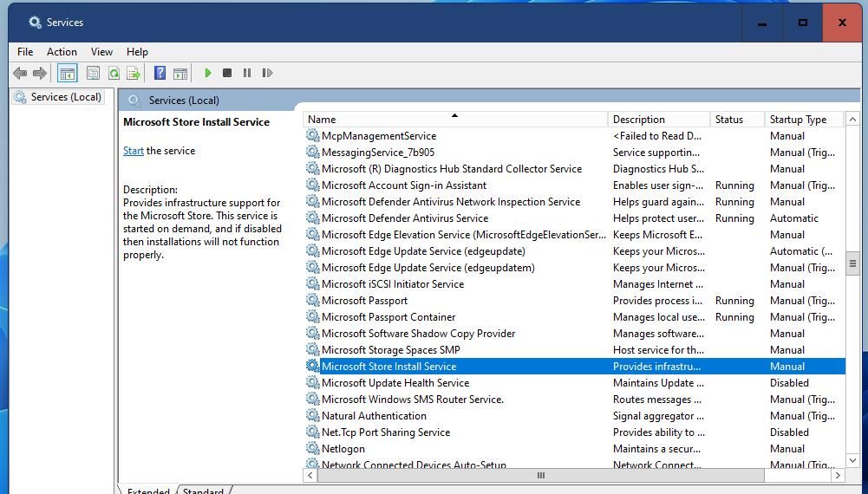Restart Service with the toolbar icon
The height and width of the screenshot is (494, 868).
pos(267,73)
